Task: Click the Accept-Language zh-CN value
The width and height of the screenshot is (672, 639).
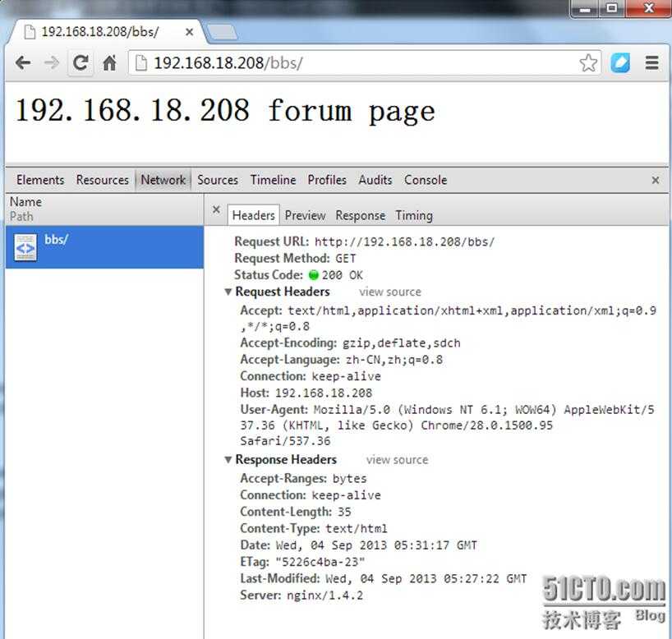Action: [x=394, y=360]
